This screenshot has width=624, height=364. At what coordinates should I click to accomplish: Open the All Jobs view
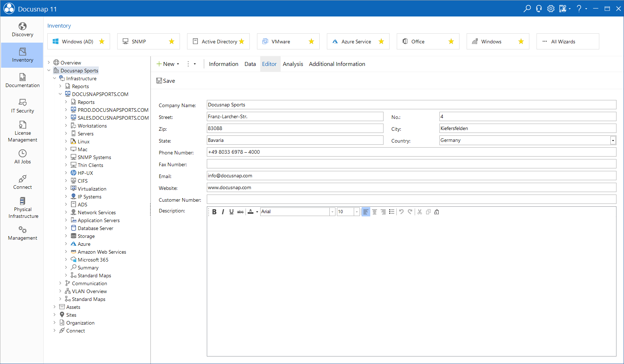coord(22,157)
